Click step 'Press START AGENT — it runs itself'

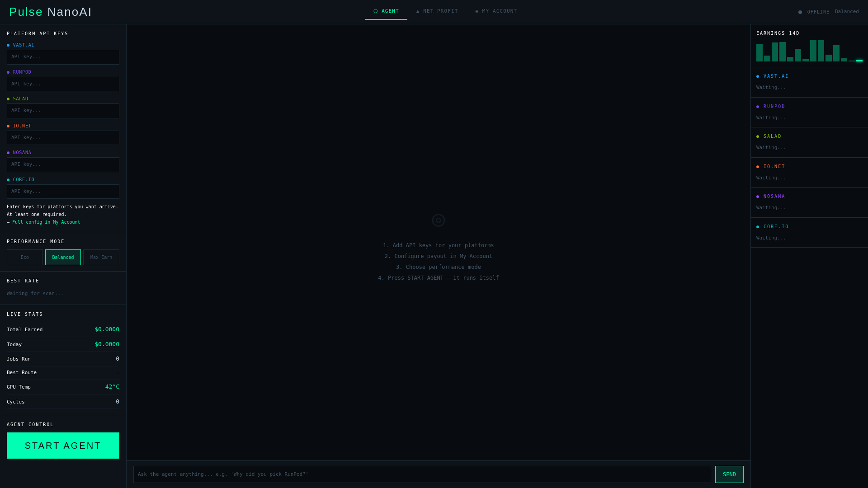[x=439, y=278]
